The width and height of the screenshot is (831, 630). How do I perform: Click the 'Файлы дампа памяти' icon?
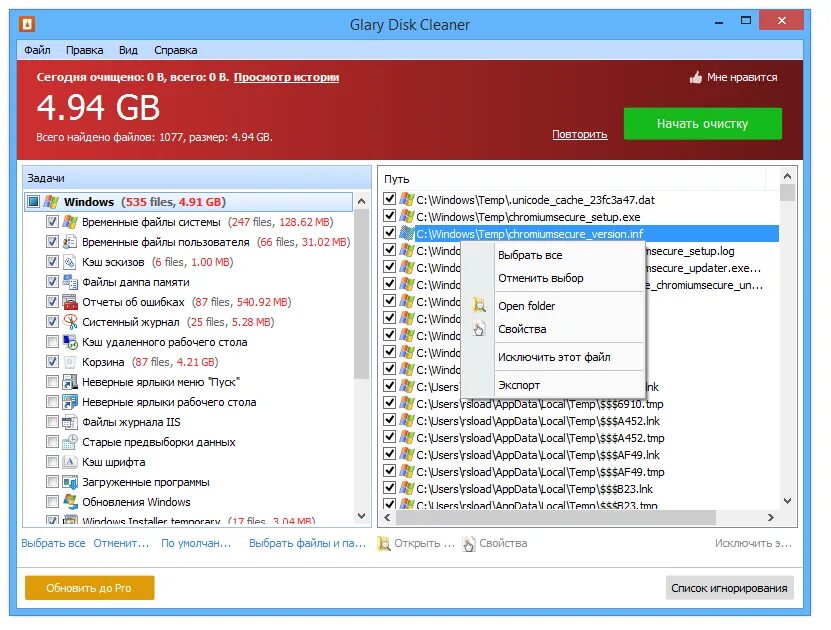pyautogui.click(x=70, y=282)
